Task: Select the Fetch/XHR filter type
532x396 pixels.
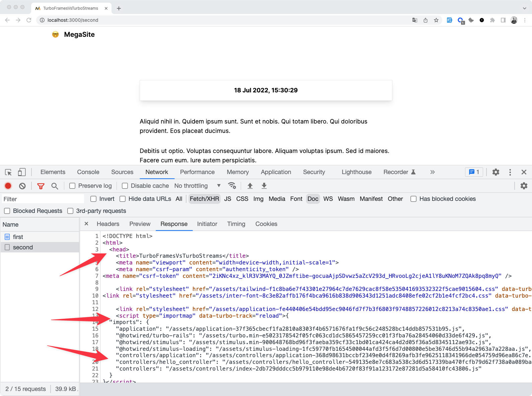Action: (204, 199)
